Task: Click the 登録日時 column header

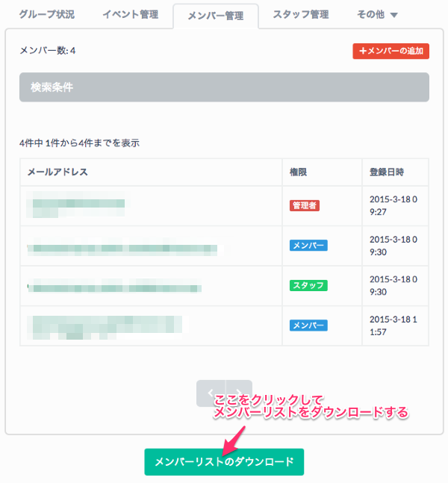Action: click(x=386, y=172)
